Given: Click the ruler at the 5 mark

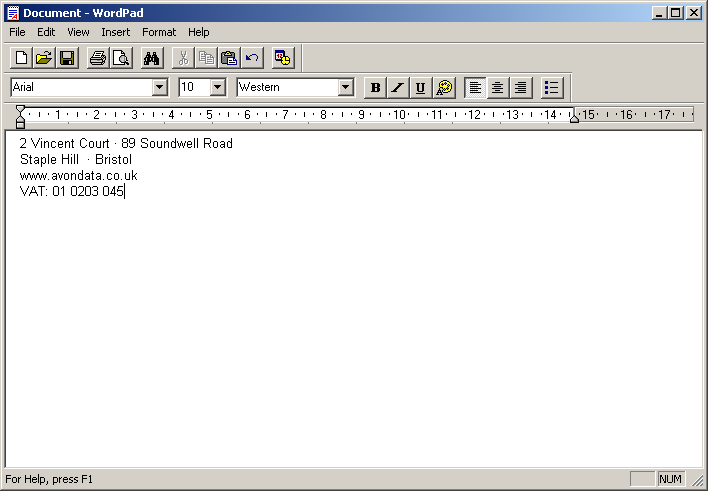Looking at the screenshot, I should (210, 115).
